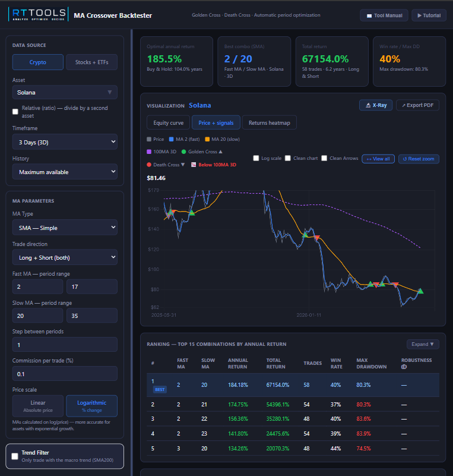Click the View all chart button
453x476 pixels.
click(x=378, y=159)
